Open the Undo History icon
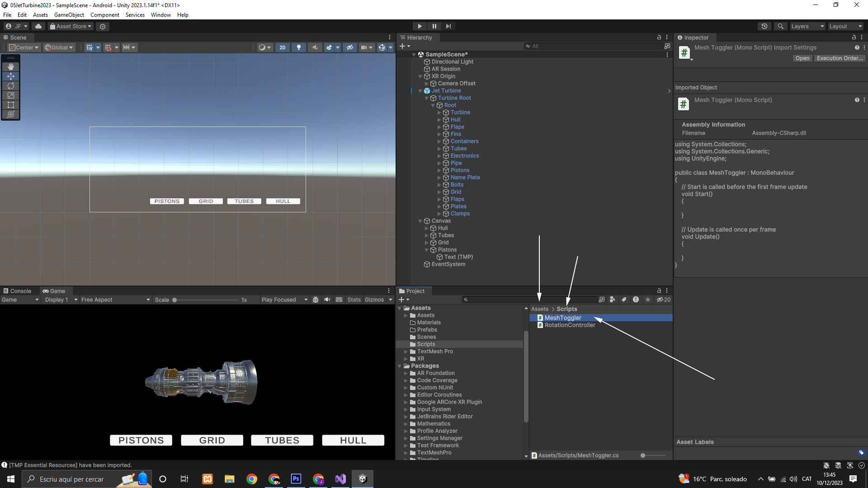 pos(764,26)
